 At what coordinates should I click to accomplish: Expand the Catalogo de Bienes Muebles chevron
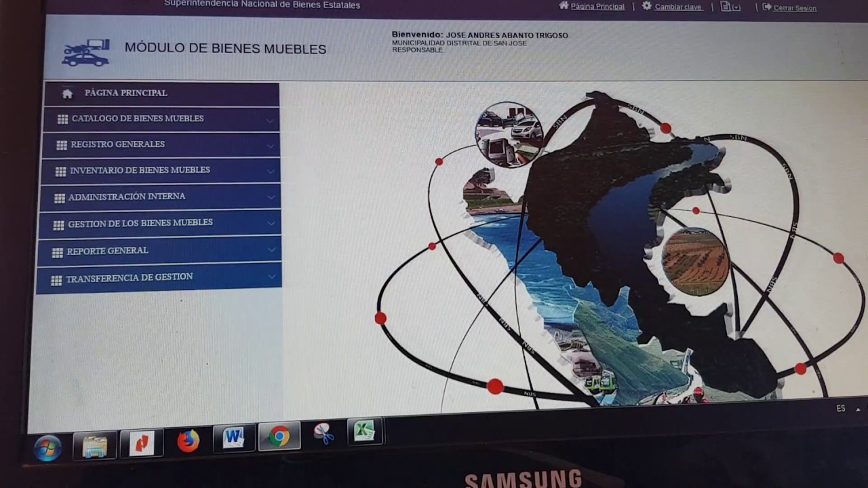(x=270, y=121)
